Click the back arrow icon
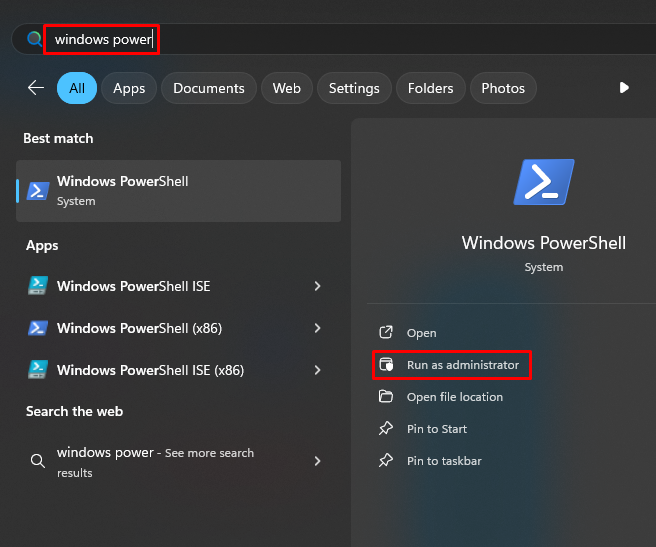This screenshot has height=547, width=656. [x=36, y=88]
